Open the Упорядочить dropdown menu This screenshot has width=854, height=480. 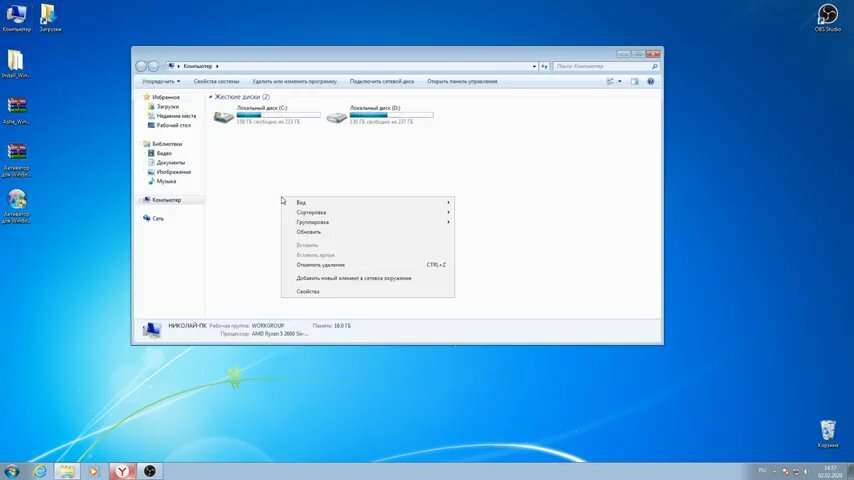point(161,81)
